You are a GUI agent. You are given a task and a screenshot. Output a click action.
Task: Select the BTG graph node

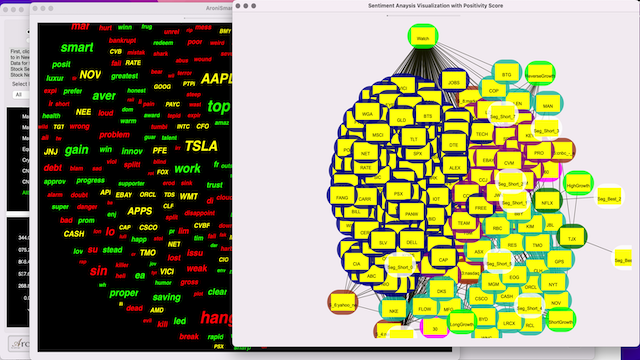pos(507,74)
